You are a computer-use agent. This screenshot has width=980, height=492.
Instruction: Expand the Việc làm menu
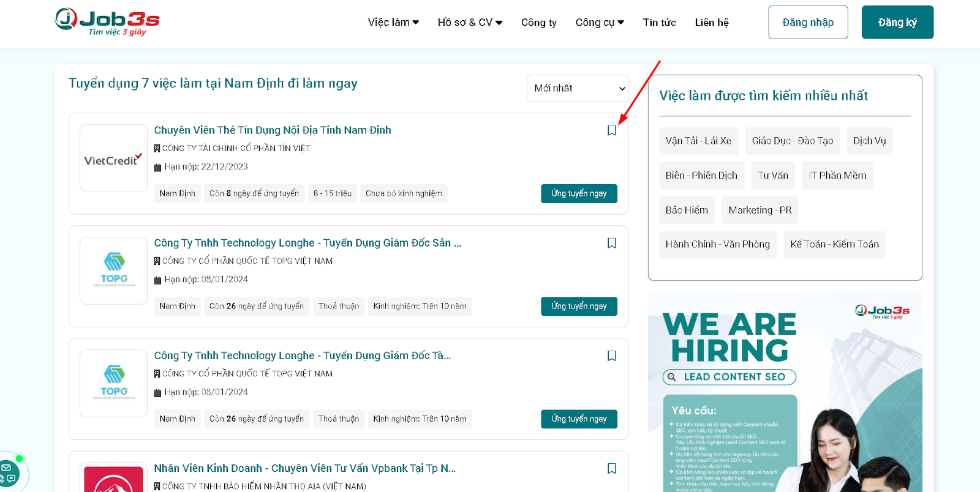(393, 22)
